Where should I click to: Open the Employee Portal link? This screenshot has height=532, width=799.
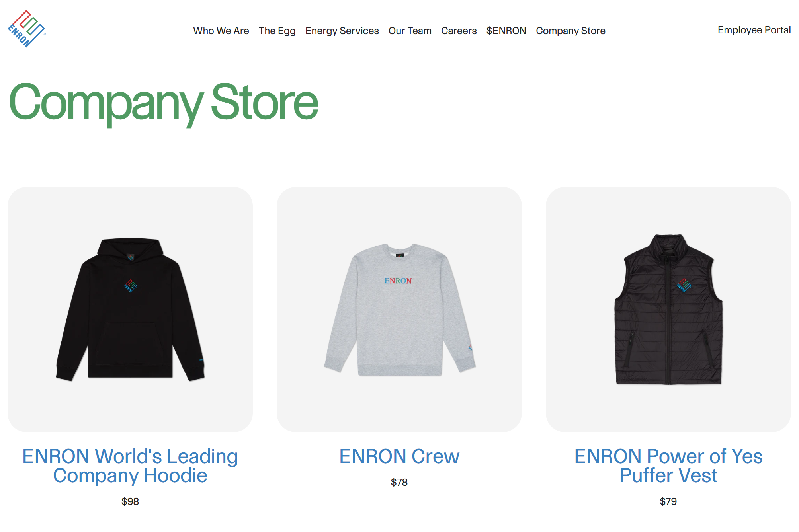[x=754, y=30]
